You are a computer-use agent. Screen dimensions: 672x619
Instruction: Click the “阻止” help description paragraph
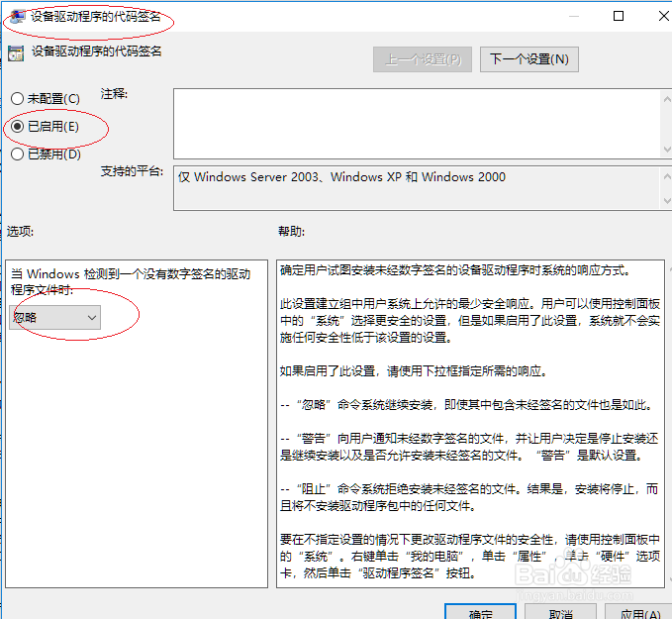[469, 497]
